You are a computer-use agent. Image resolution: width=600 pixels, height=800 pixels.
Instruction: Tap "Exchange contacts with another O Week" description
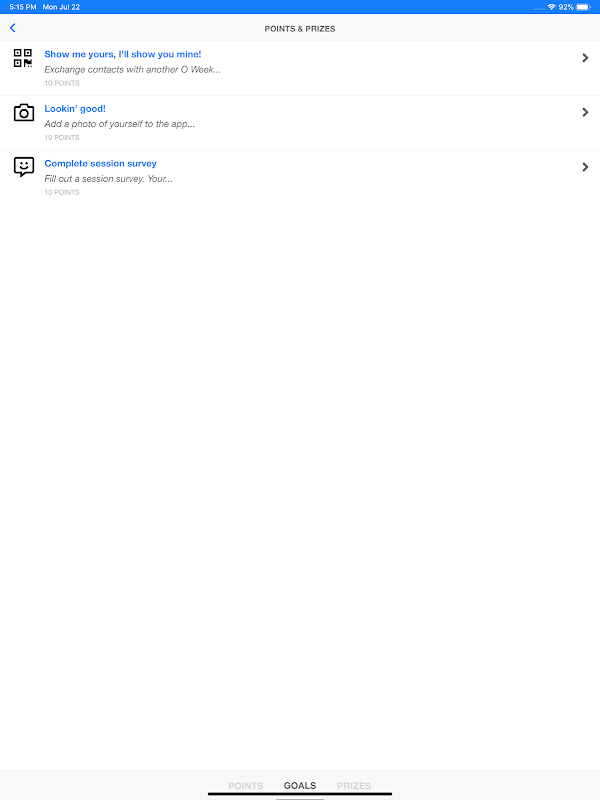[x=133, y=69]
